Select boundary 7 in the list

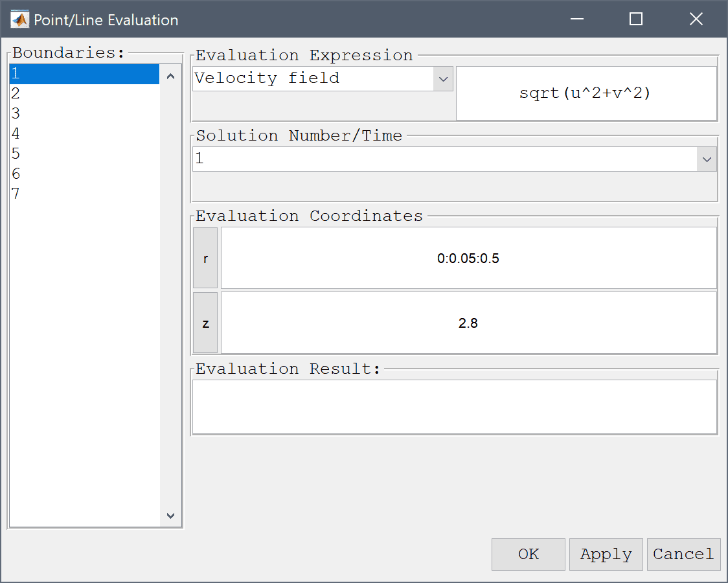84,194
